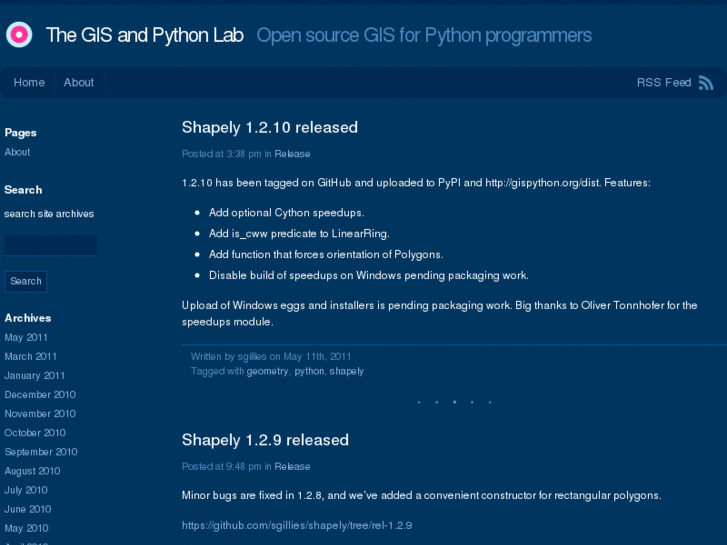The image size is (727, 545).
Task: Click the 'Add is_cww predicate to LinearRing.' bullet
Action: click(299, 234)
